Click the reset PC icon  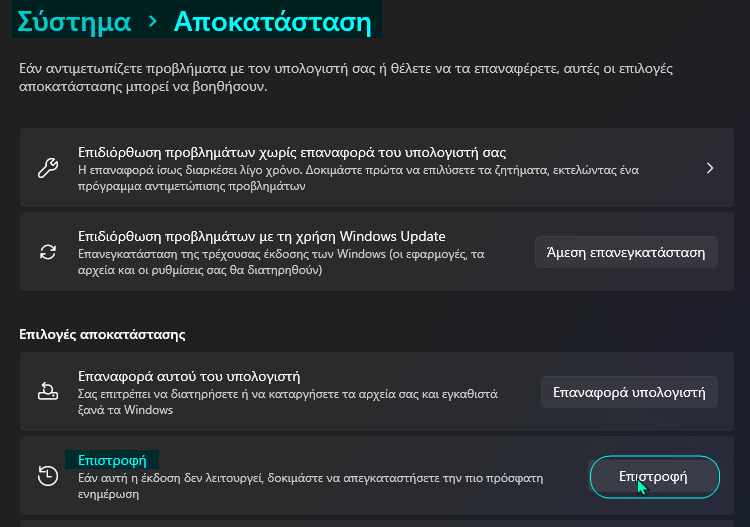[x=47, y=392]
